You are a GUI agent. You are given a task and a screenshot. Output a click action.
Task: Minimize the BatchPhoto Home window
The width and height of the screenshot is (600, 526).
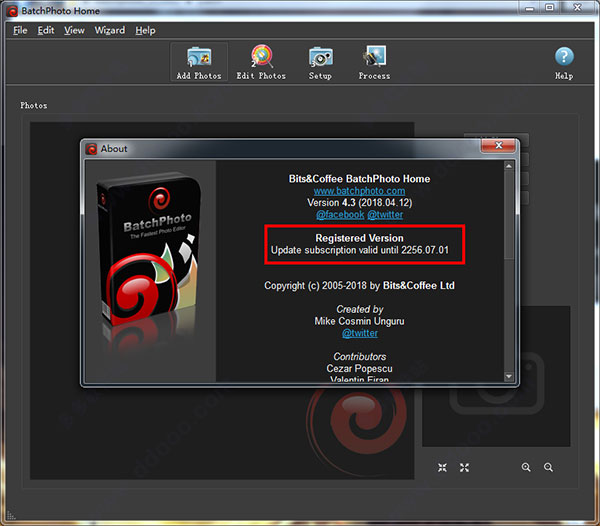tap(529, 8)
